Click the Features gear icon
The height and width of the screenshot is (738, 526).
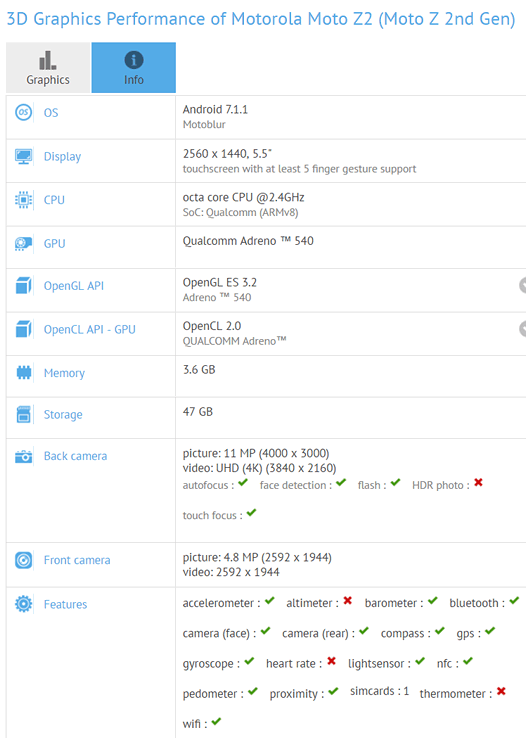24,604
